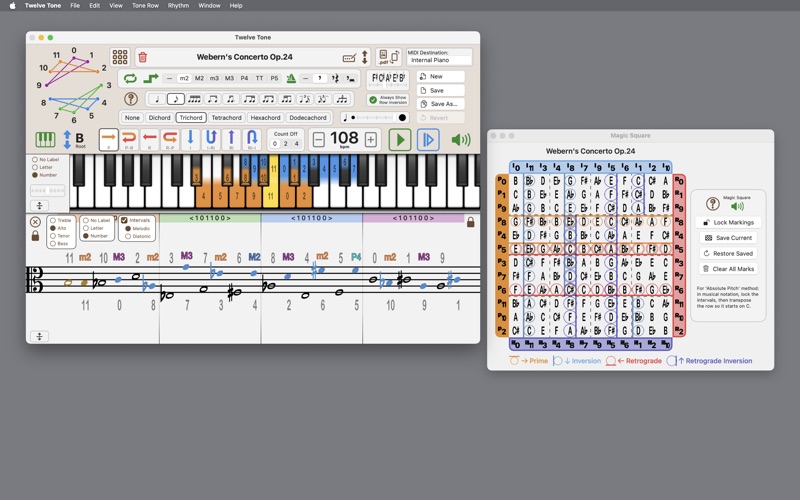Click Save Current in Magic Square
The image size is (800, 500).
tap(728, 238)
